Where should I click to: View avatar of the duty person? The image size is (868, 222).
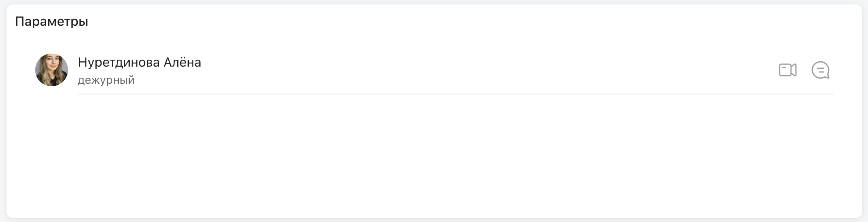click(x=52, y=70)
